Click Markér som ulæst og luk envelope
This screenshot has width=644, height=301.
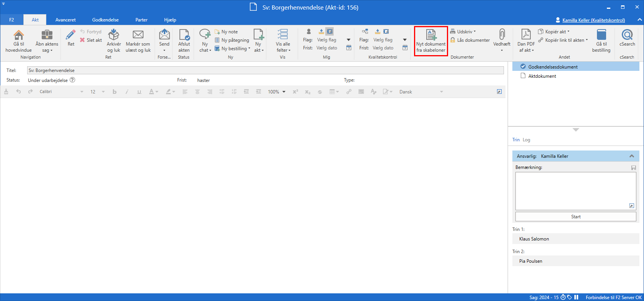138,35
